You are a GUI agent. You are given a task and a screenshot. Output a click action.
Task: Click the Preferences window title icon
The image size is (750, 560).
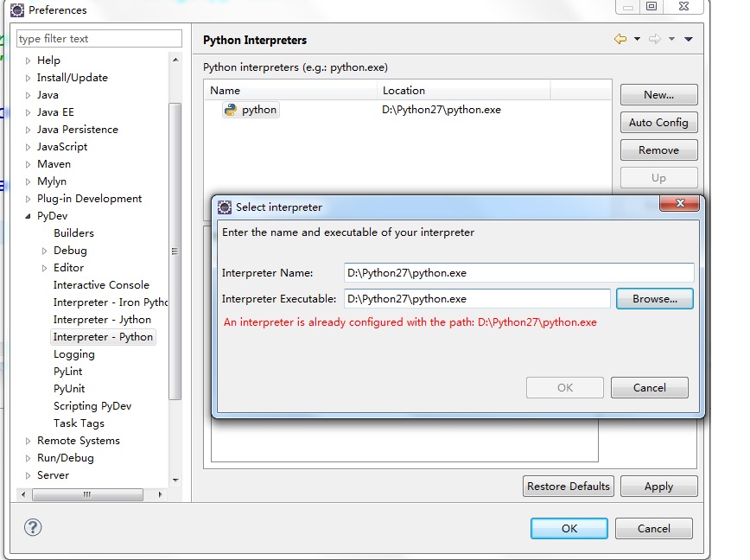tap(17, 10)
